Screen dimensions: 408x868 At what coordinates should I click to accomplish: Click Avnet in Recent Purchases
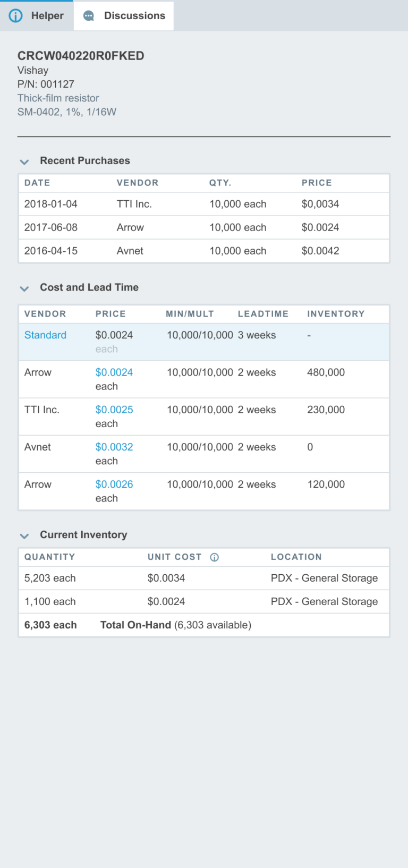point(130,251)
